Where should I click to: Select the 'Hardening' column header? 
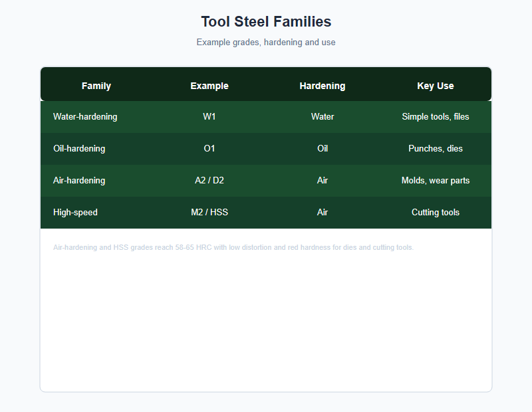click(323, 86)
